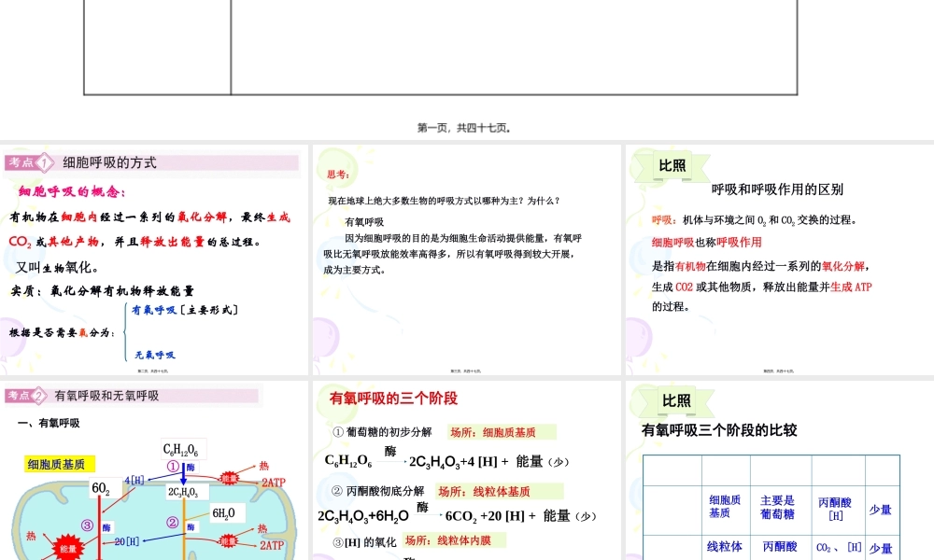Select the question 现在地球上绝大多数生物的呼吸方式以哪种为主？
The width and height of the screenshot is (934, 560).
pyautogui.click(x=427, y=202)
